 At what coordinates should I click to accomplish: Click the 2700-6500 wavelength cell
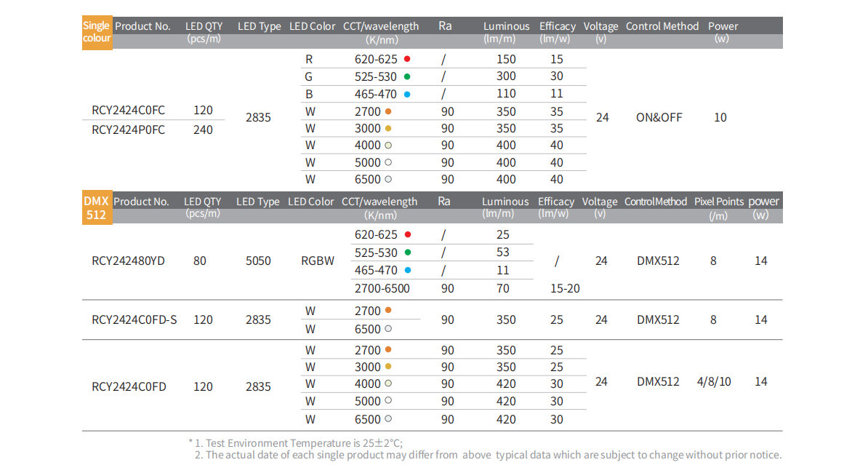[x=382, y=289]
